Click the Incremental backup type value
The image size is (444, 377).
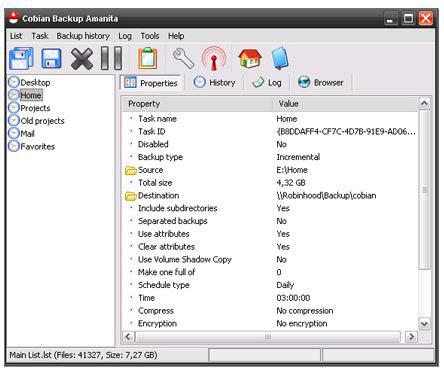(x=298, y=157)
